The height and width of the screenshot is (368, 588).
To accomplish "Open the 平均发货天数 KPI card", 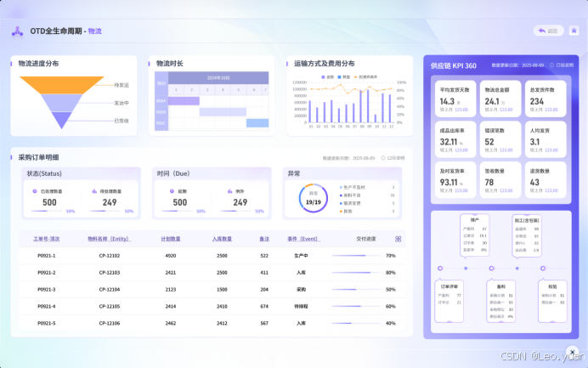I will pyautogui.click(x=455, y=99).
